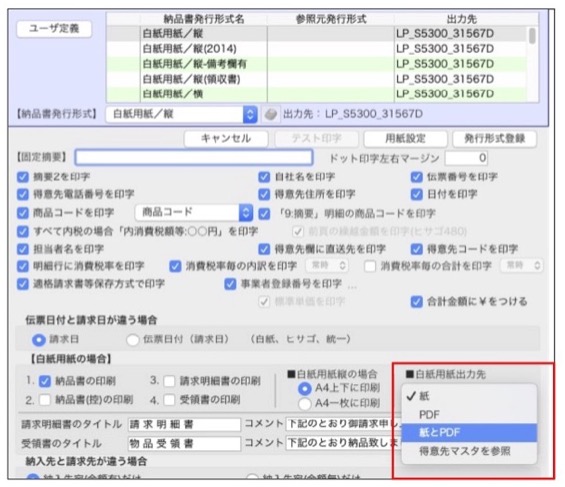The image size is (565, 487).
Task: Open the 商品コード dropdown
Action: point(194,213)
